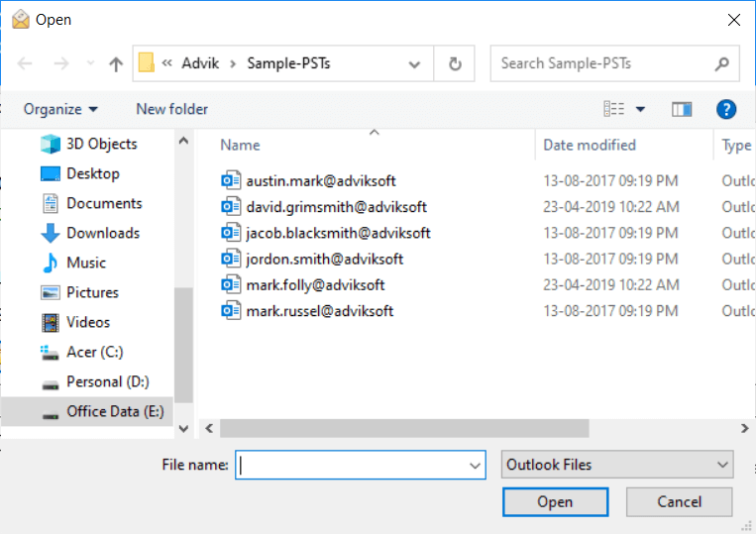Click the navigation pane scrollbar thumb

tap(183, 345)
